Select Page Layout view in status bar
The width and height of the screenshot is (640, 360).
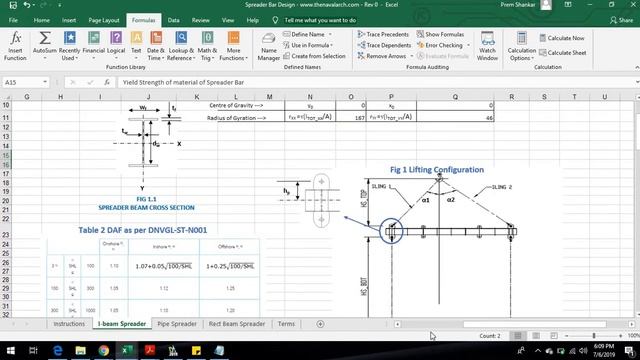click(536, 336)
